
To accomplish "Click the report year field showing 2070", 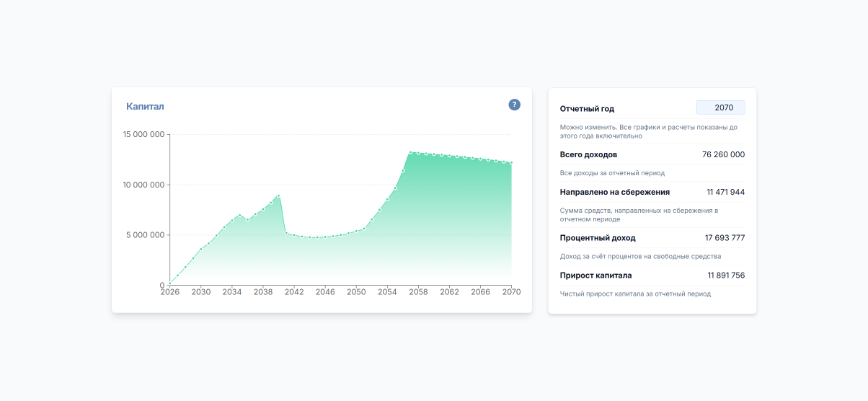I will pyautogui.click(x=720, y=107).
